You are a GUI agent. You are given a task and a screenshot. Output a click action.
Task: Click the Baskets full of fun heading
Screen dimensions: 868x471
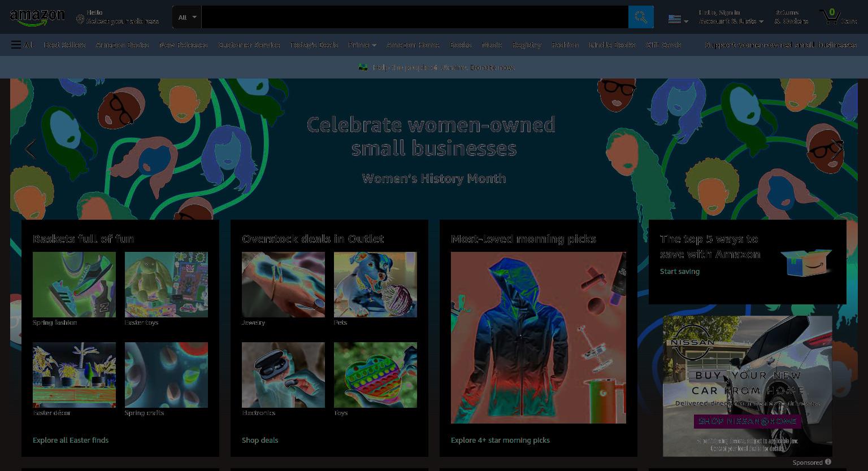click(x=84, y=239)
